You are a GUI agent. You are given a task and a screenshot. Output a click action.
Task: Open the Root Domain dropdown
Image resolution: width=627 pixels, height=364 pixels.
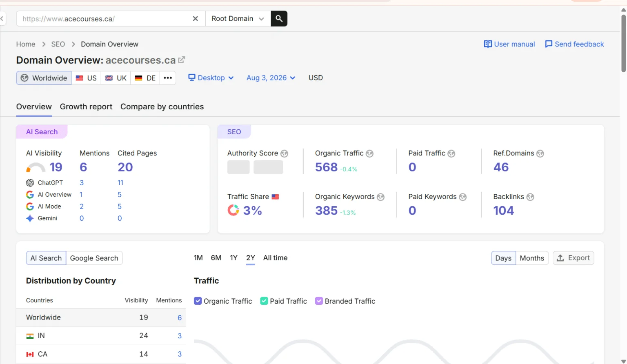pyautogui.click(x=238, y=19)
